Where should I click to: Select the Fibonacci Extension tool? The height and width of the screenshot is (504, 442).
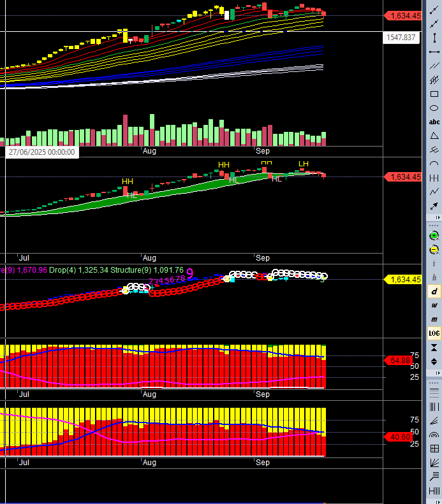tap(434, 477)
